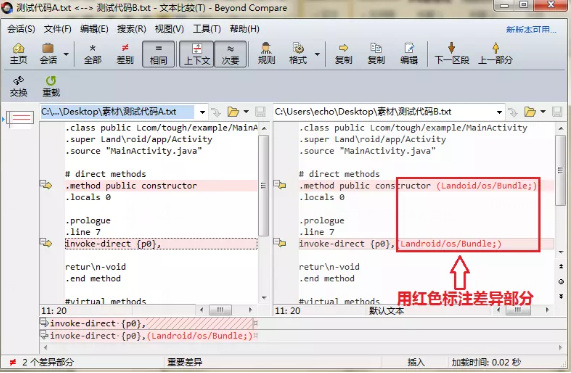Show all lines with 全部 button

[x=92, y=54]
